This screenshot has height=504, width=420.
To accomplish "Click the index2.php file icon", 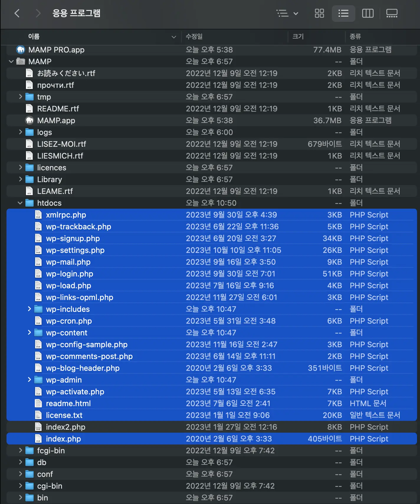I will point(38,427).
